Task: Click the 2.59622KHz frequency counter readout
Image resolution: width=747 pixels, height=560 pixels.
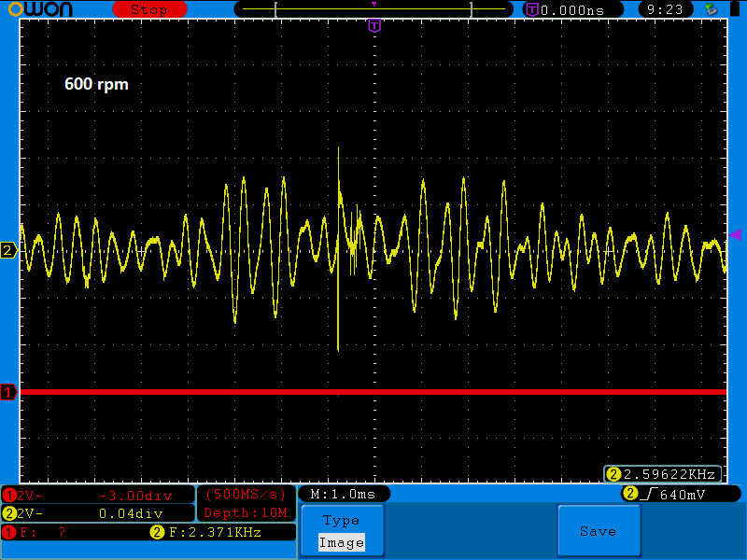Action: 664,474
